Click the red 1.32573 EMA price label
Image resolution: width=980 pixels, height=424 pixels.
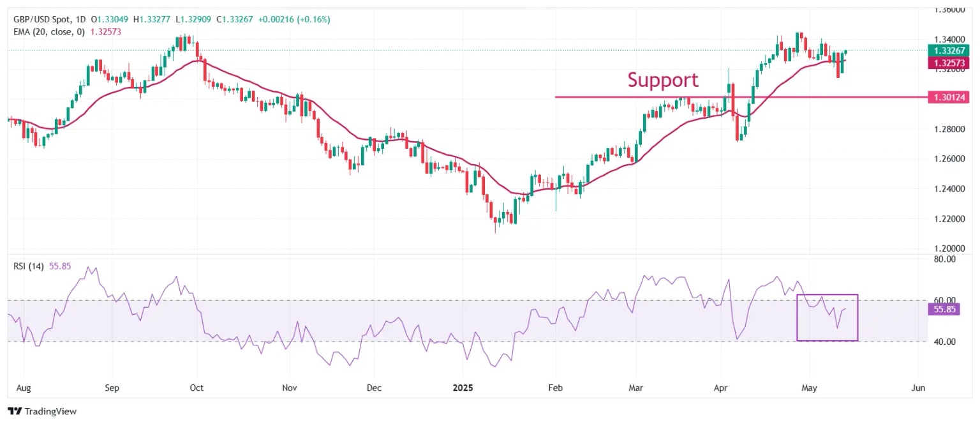[x=948, y=63]
